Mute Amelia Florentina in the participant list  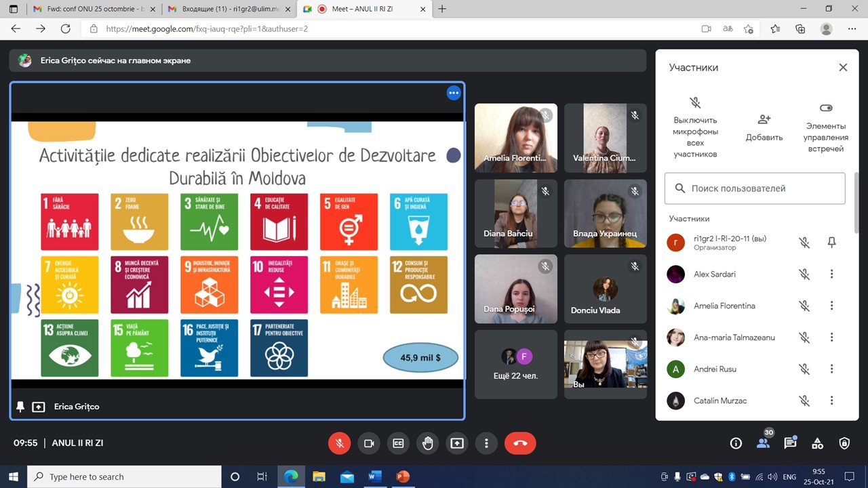804,306
